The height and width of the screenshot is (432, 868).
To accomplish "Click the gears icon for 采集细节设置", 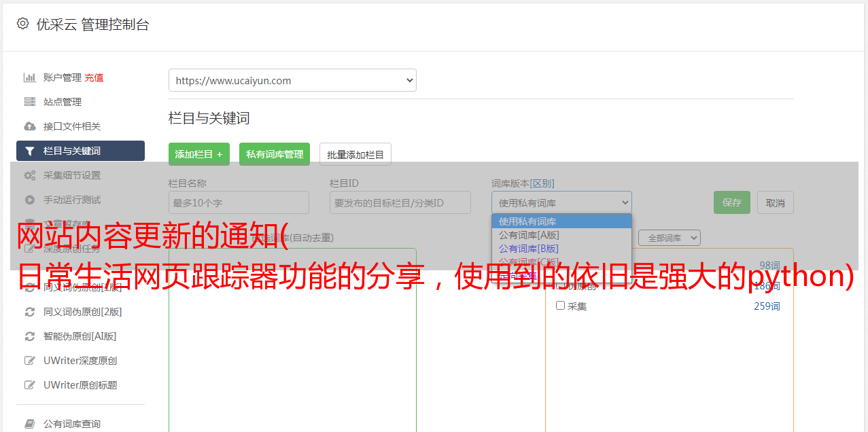I will click(30, 175).
